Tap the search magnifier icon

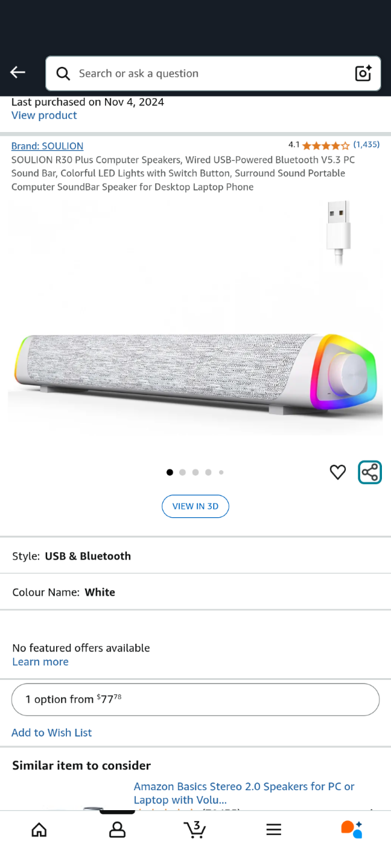coord(63,74)
